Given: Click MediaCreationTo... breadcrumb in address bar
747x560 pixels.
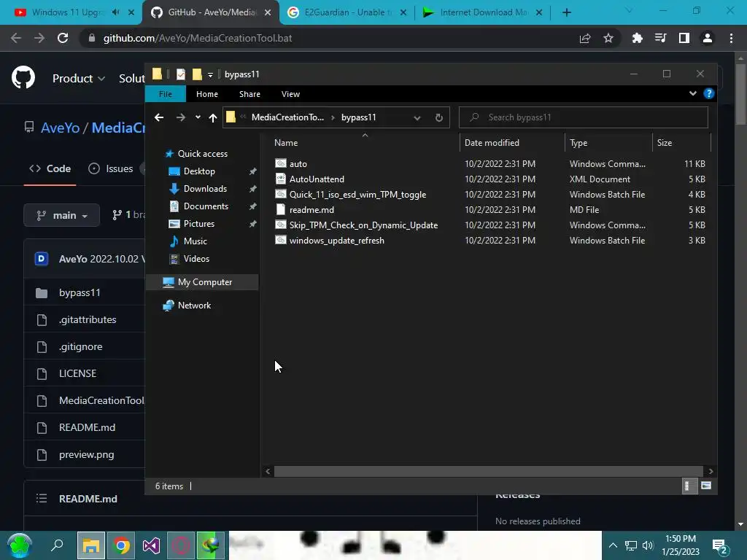Looking at the screenshot, I should [x=287, y=117].
